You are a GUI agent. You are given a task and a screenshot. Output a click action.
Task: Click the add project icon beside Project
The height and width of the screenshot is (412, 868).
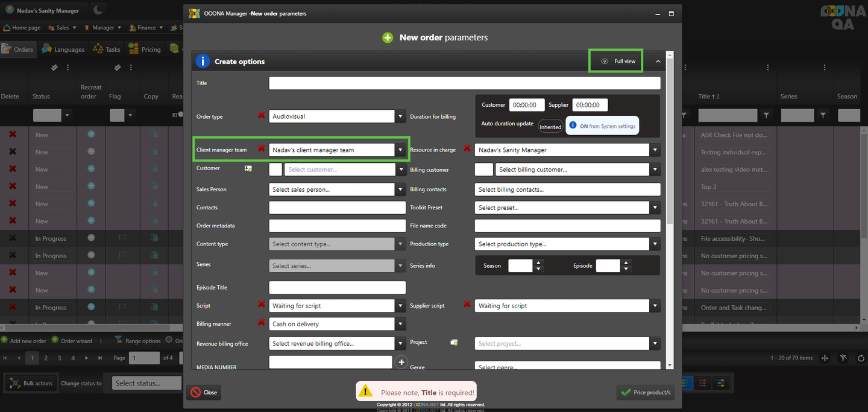[x=453, y=343]
